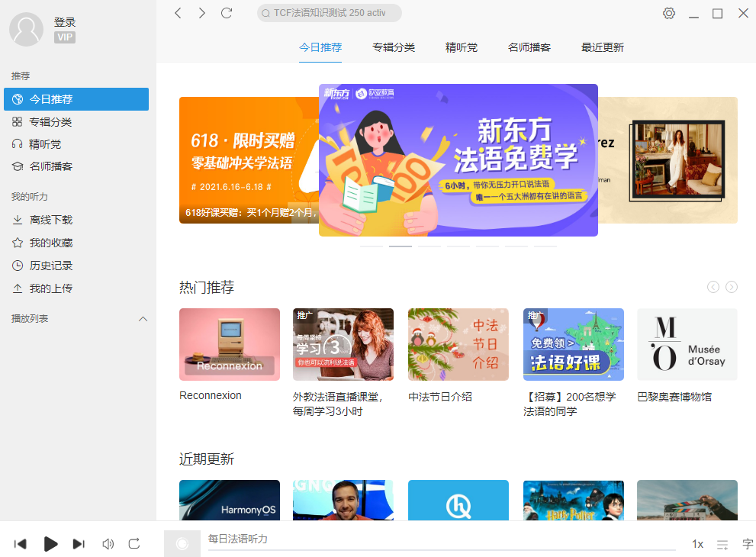Click the play button in player bar
This screenshot has height=557, width=756.
click(x=50, y=544)
